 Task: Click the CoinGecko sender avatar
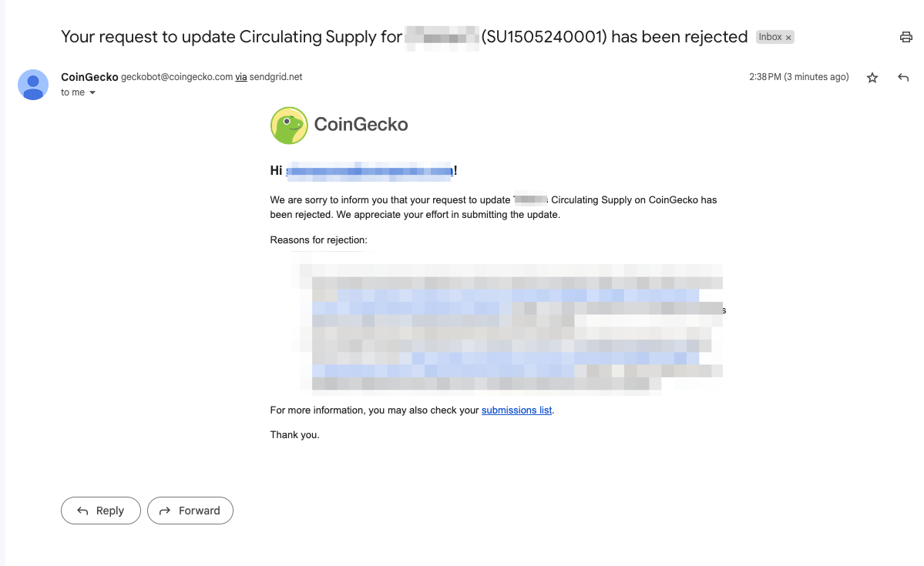(x=33, y=85)
